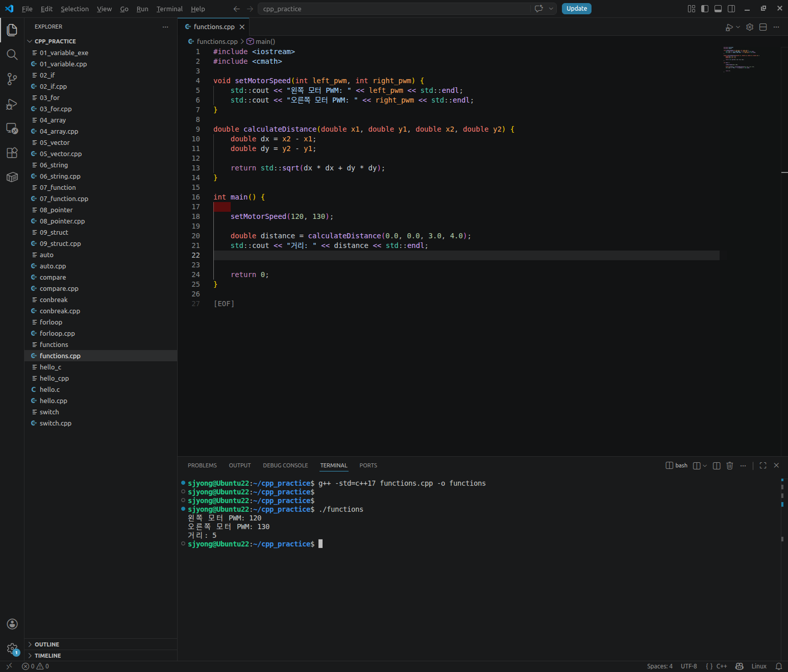788x672 pixels.
Task: Toggle the bottom Panel visibility
Action: [718, 9]
